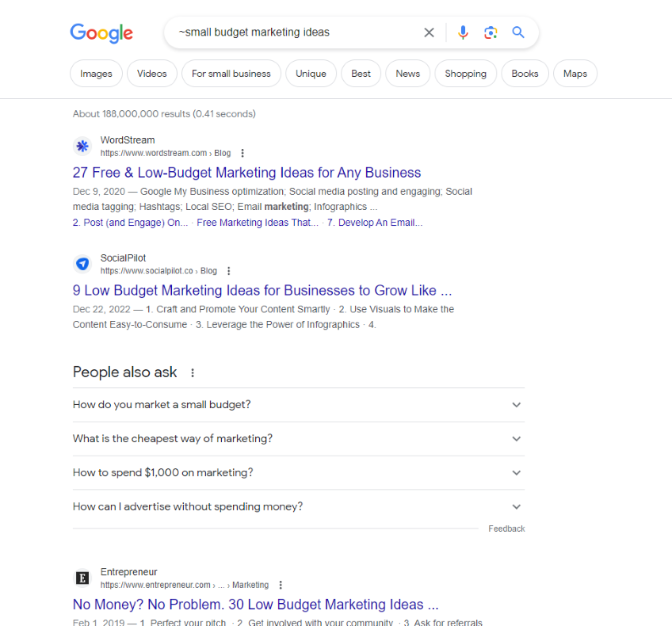This screenshot has height=626, width=672.
Task: Open more options for Entrepreneur result
Action: click(x=281, y=585)
